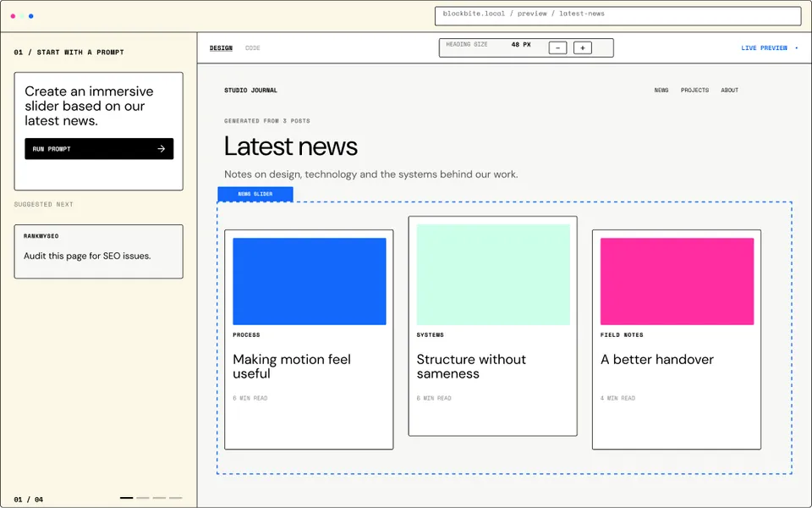This screenshot has width=812, height=508.
Task: Click the Studio Journal logo text
Action: click(x=250, y=91)
